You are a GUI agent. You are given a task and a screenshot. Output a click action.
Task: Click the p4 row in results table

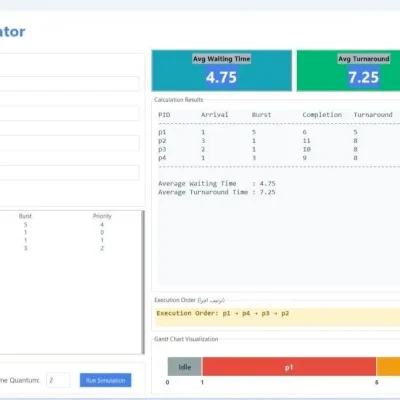click(279, 158)
